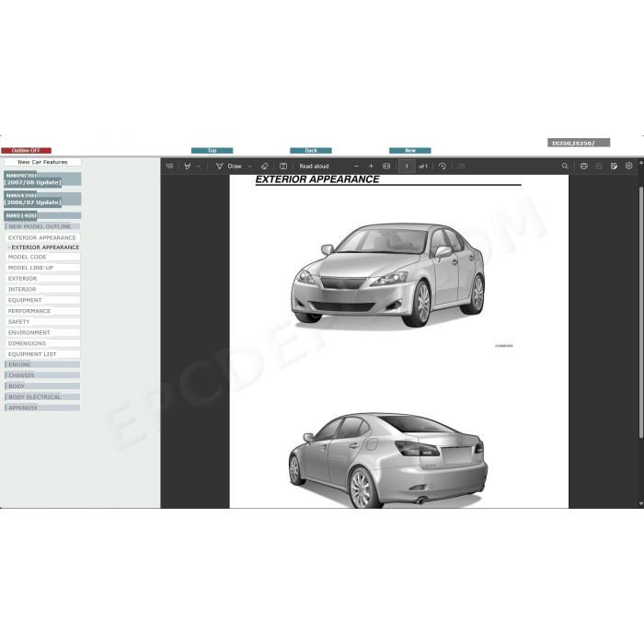
Task: Open the MODEL CODE item
Action: point(42,257)
